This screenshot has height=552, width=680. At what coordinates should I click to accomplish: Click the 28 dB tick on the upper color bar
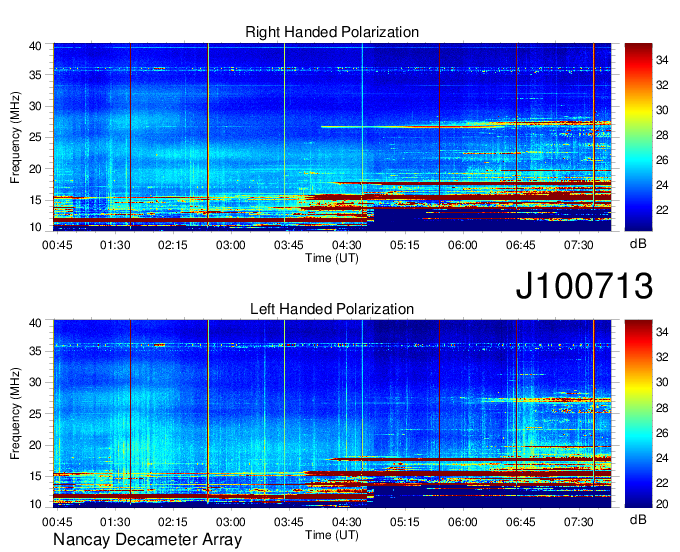pos(662,135)
